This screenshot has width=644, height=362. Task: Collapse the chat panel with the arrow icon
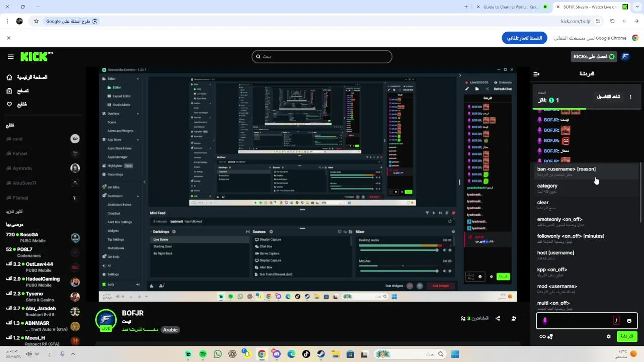click(536, 74)
